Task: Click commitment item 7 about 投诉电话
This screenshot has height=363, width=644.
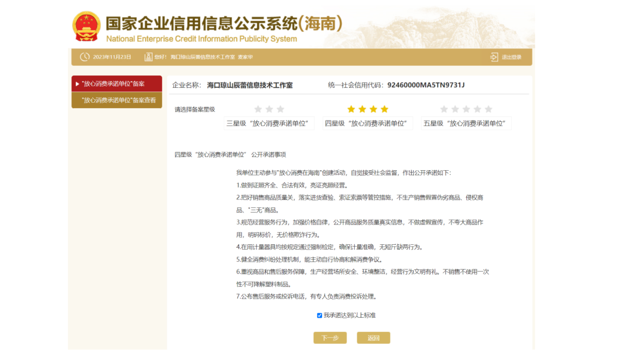Action: point(307,296)
